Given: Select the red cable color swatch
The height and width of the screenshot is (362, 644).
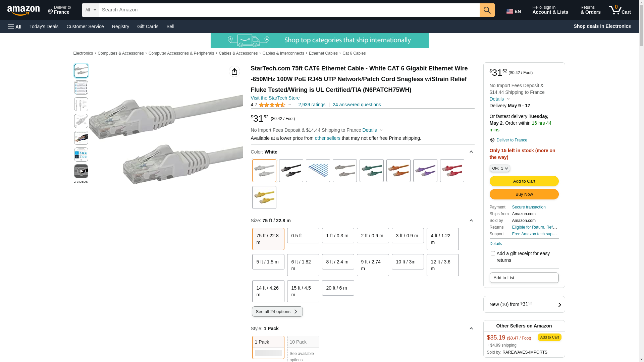Looking at the screenshot, I should pyautogui.click(x=452, y=171).
